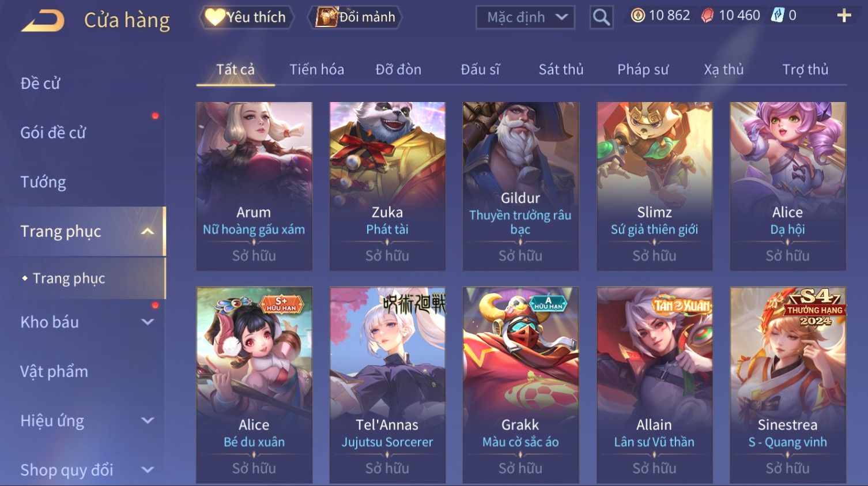
Task: Open Gói đề cử sidebar item
Action: (53, 133)
